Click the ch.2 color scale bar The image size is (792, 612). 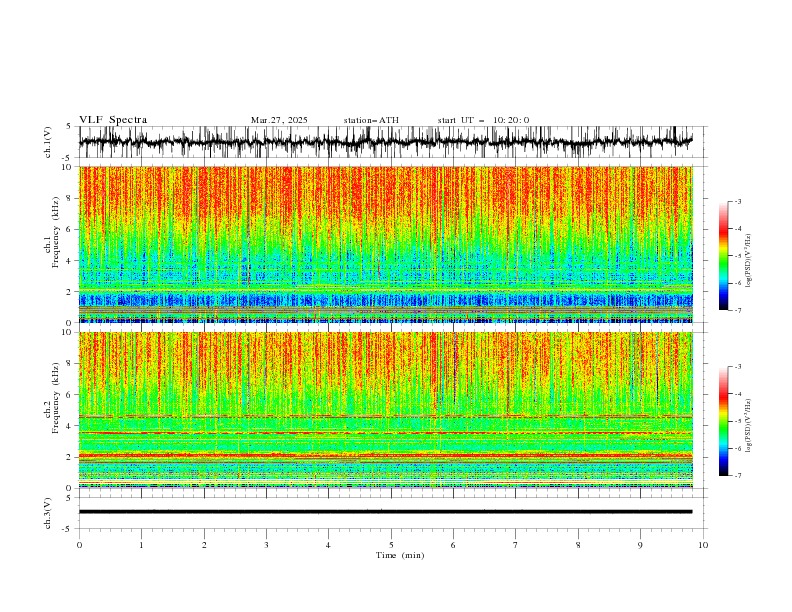(x=723, y=421)
